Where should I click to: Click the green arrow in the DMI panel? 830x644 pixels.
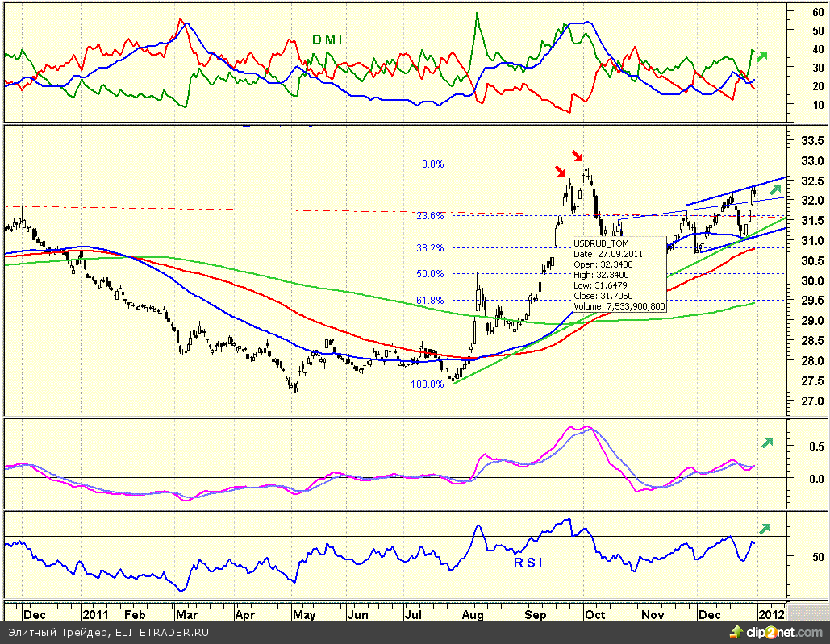pos(762,56)
